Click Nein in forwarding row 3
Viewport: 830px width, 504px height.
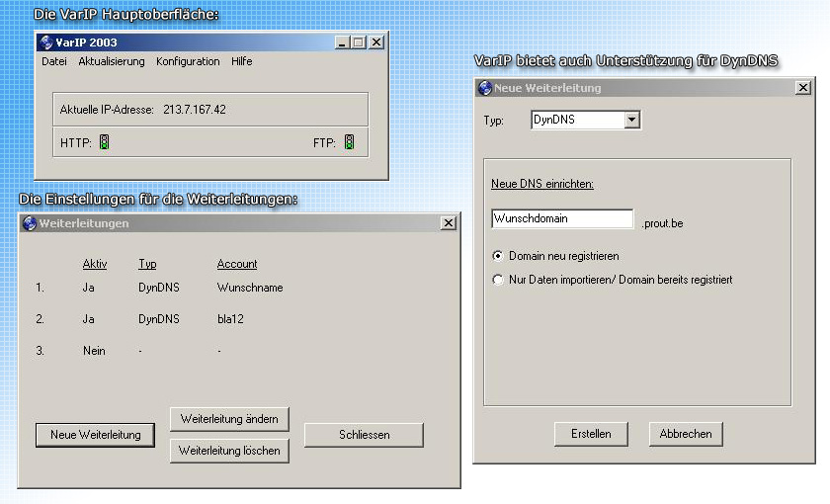point(94,351)
